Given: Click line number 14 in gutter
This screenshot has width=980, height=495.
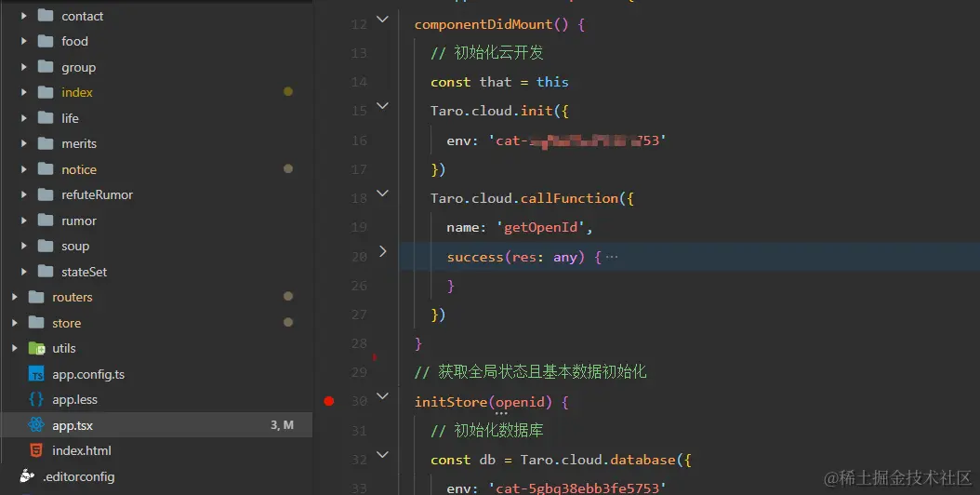Looking at the screenshot, I should (359, 82).
